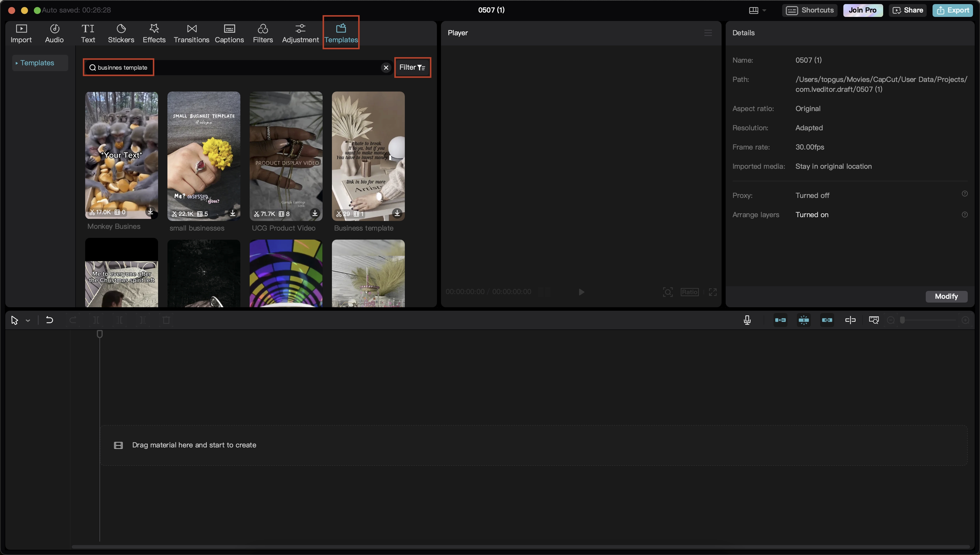Open the select tool mode dropdown arrow
Viewport: 980px width, 555px height.
point(28,321)
